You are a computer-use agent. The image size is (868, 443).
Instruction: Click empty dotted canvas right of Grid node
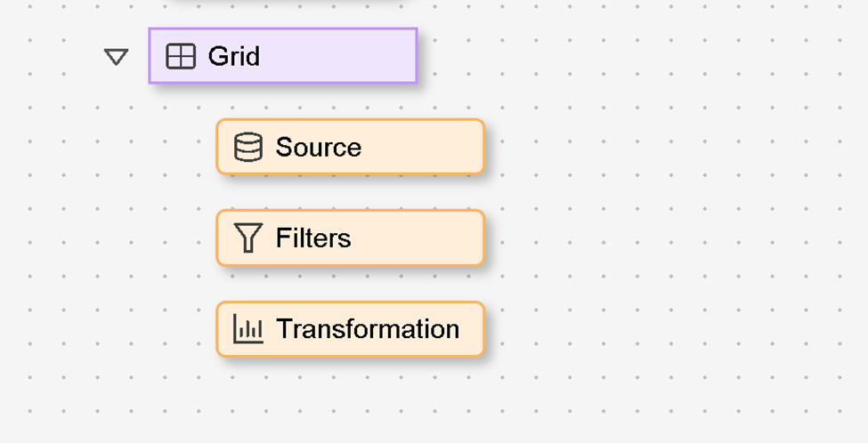point(623,57)
